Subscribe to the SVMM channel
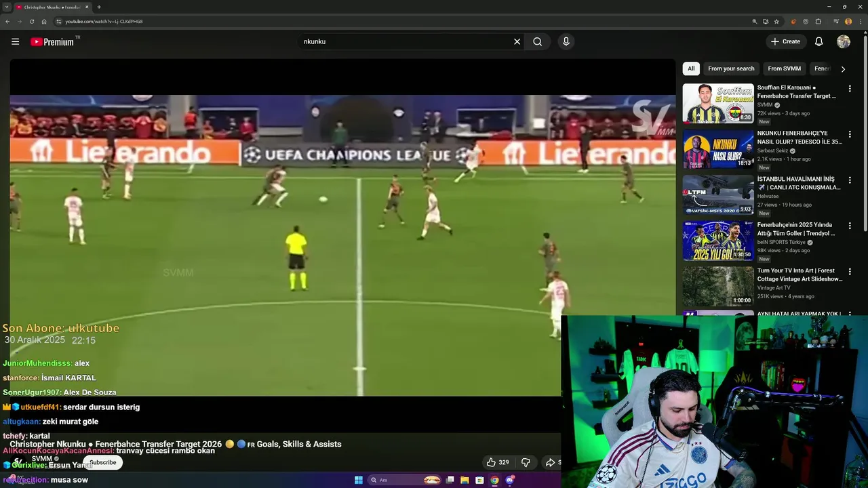 (103, 462)
